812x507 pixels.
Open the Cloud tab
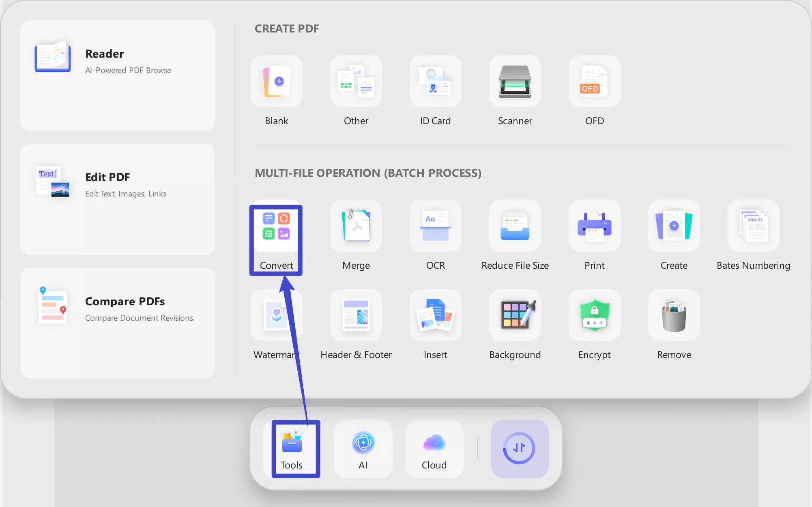[x=434, y=449]
